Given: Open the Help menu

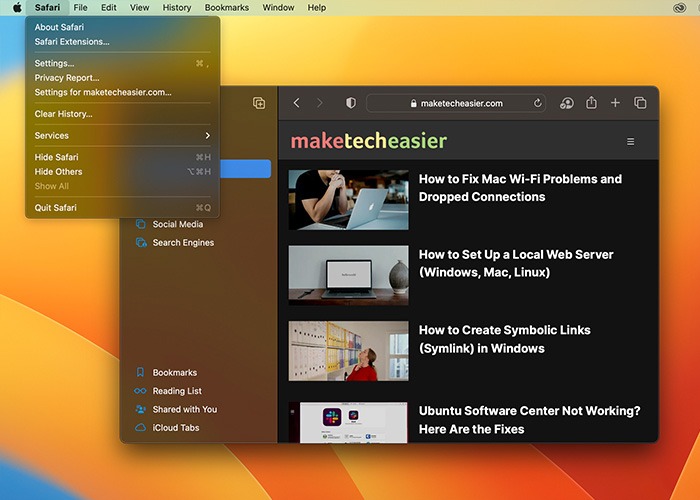Looking at the screenshot, I should [317, 8].
